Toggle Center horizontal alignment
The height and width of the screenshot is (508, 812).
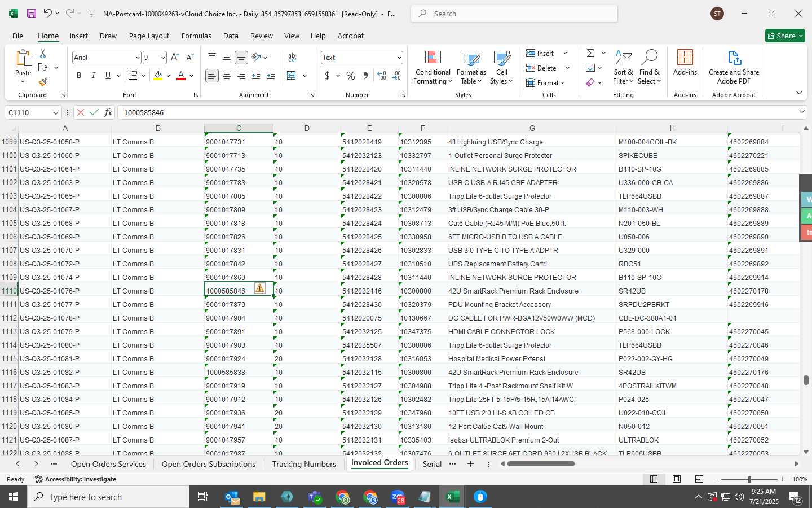[227, 76]
